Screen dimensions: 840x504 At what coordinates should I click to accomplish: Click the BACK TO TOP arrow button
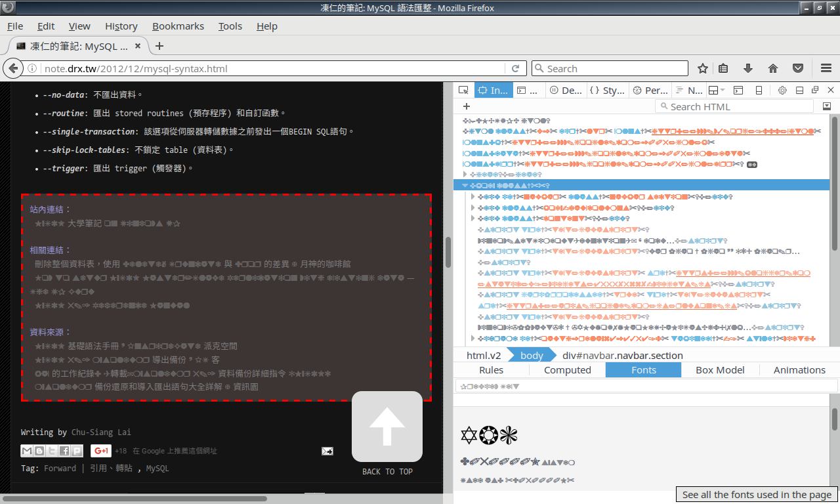387,427
